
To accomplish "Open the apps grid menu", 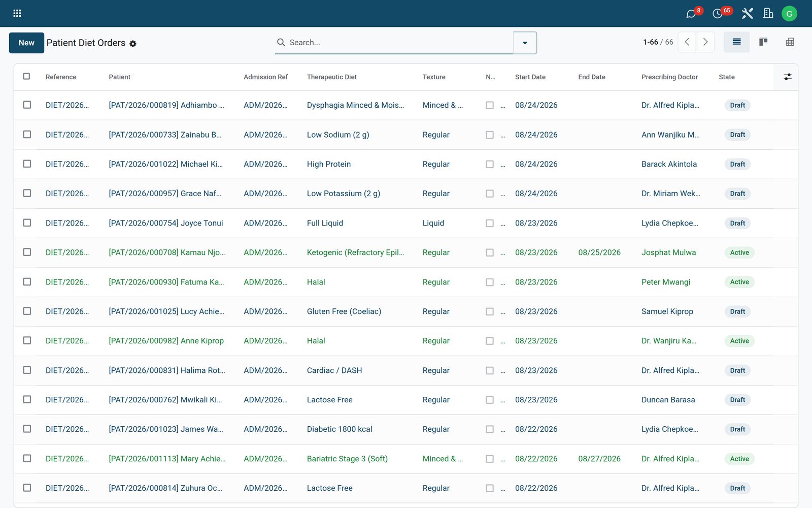I will pos(17,13).
